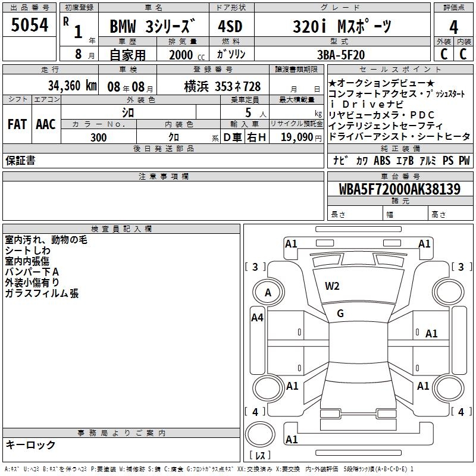This screenshot has width=476, height=476.
Task: Click recycle deposit 19,090円
Action: click(301, 137)
